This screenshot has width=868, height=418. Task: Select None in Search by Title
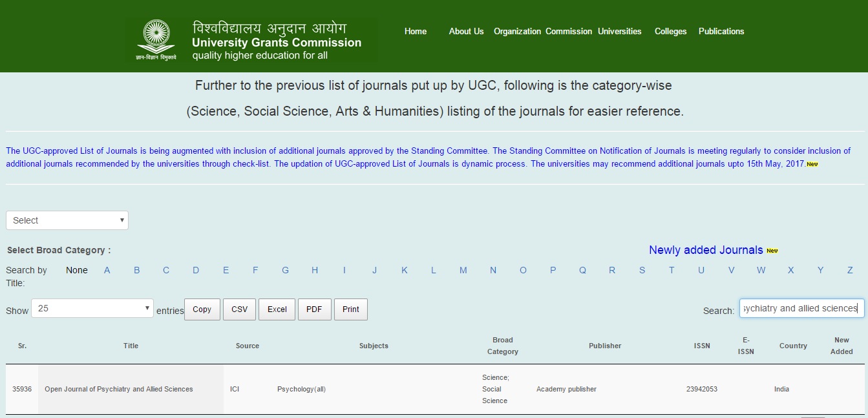[x=77, y=270]
